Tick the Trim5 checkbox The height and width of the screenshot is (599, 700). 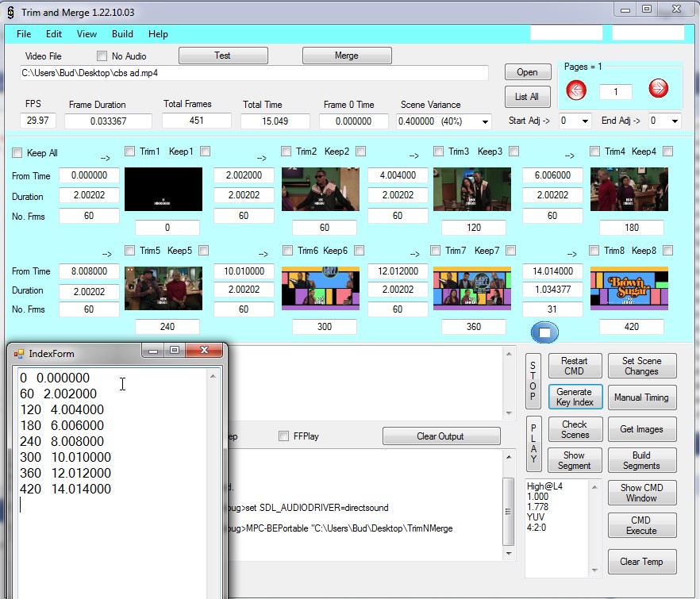click(x=129, y=251)
